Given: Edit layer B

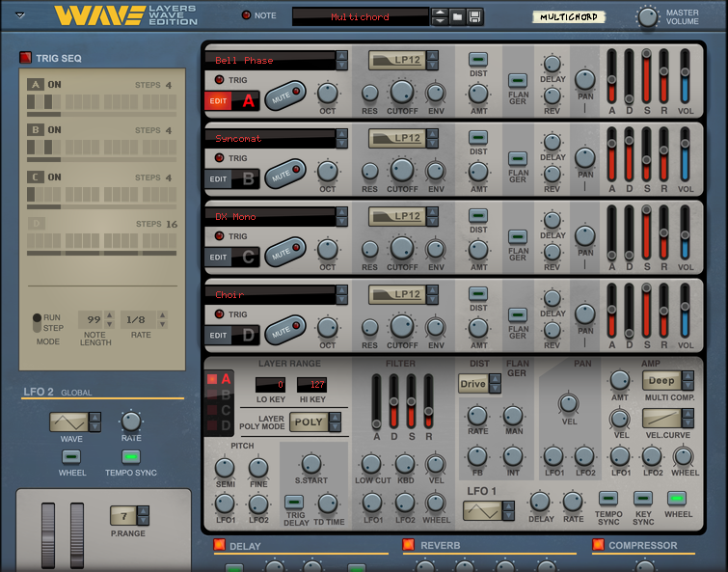Looking at the screenshot, I should (218, 178).
